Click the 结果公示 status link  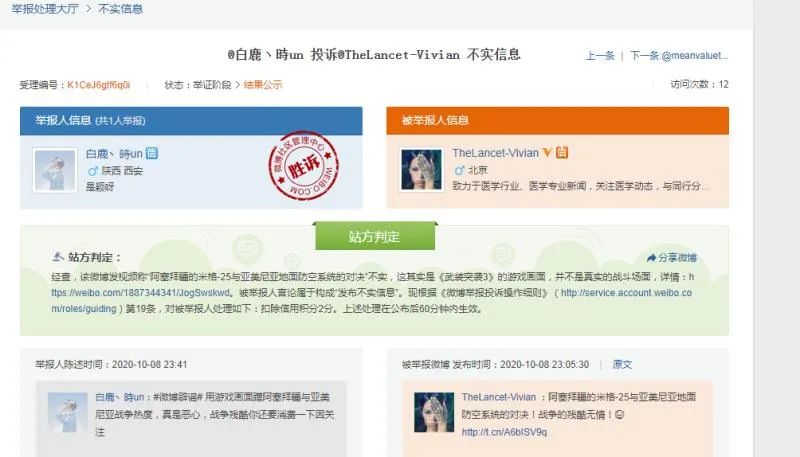click(x=263, y=85)
